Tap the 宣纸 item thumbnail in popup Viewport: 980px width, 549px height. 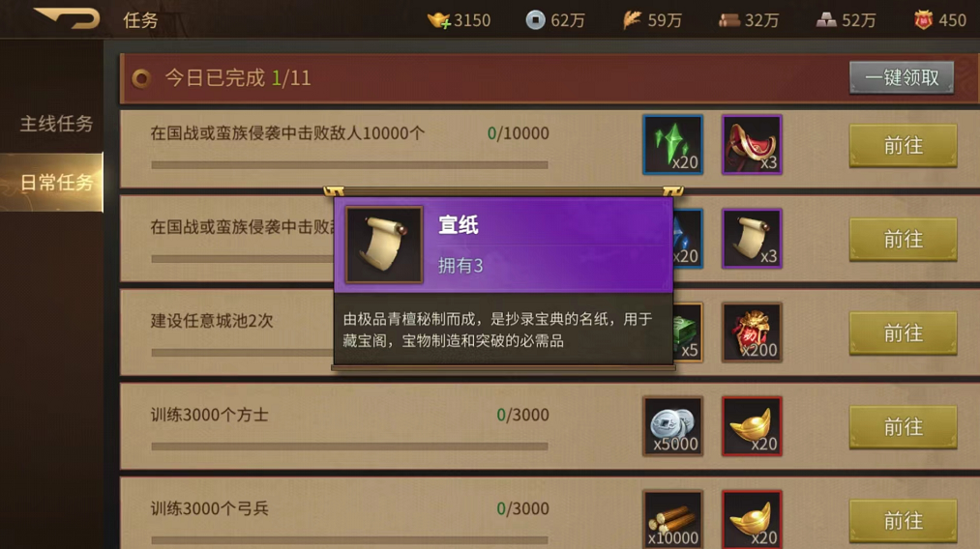coord(384,246)
